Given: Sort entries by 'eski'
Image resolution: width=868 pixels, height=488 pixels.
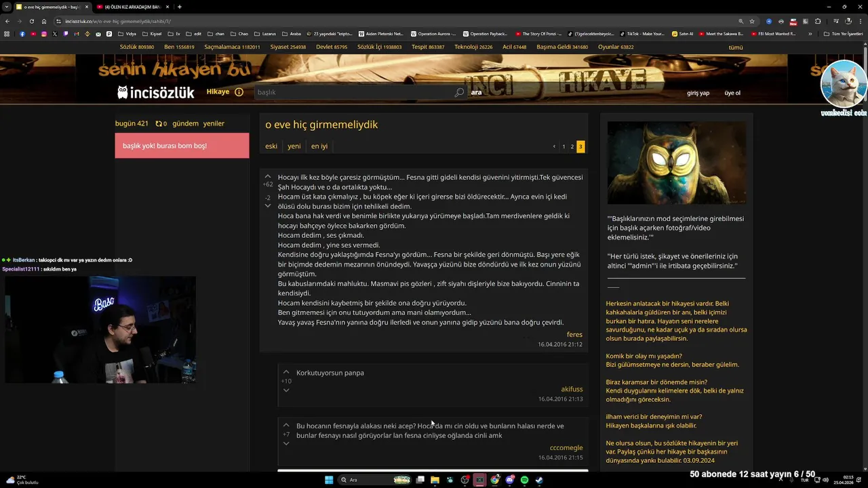Looking at the screenshot, I should click(271, 146).
